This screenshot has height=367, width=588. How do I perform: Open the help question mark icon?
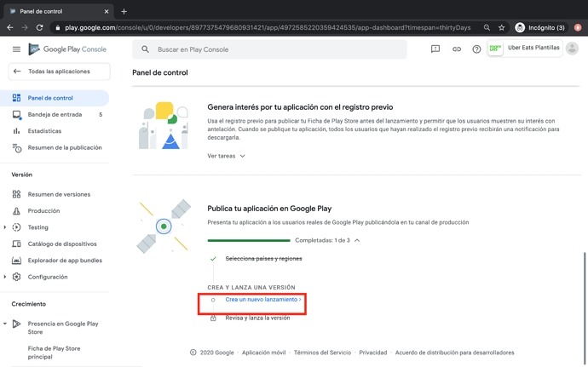click(476, 49)
